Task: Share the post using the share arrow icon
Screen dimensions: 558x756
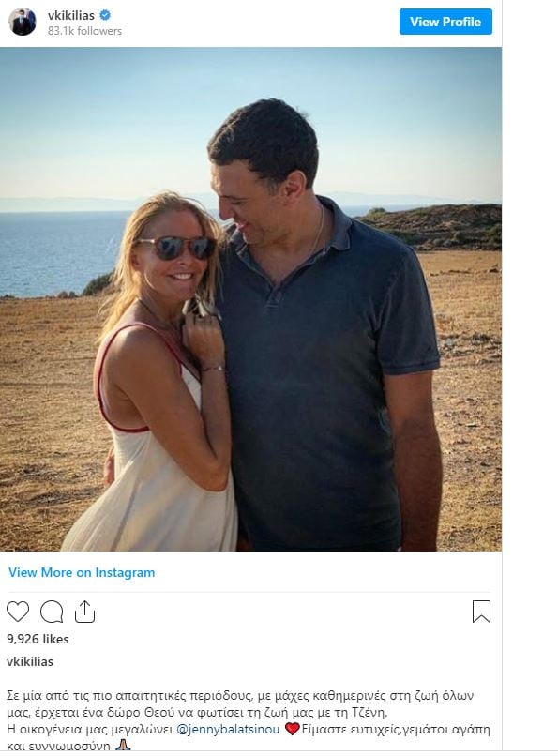Action: [x=87, y=611]
